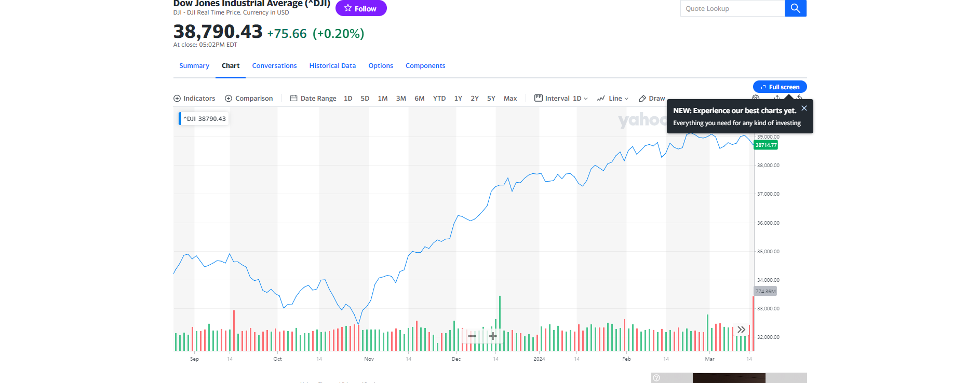Zoom in using the plus button
Viewport: 980px width, 383px height.
pyautogui.click(x=493, y=336)
